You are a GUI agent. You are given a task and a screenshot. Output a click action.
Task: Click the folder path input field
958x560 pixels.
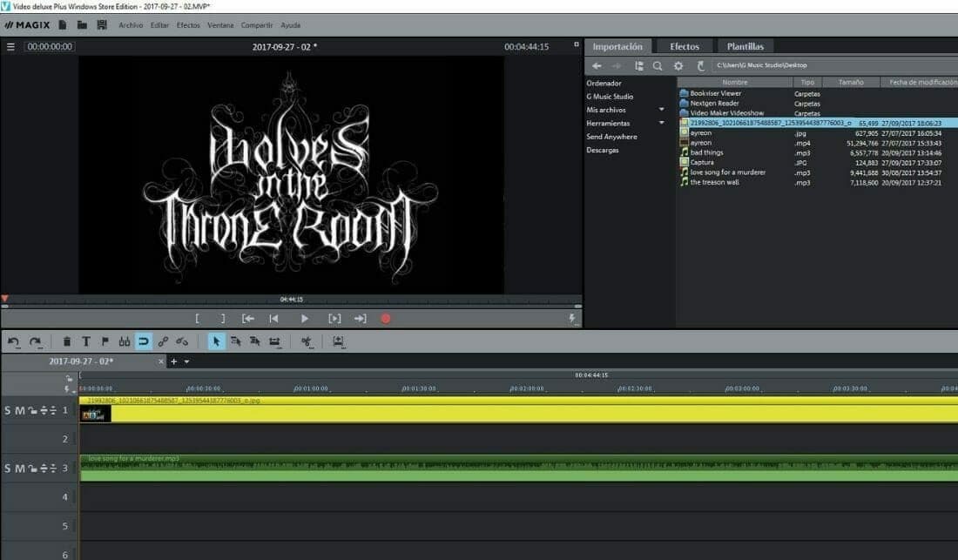tap(834, 65)
